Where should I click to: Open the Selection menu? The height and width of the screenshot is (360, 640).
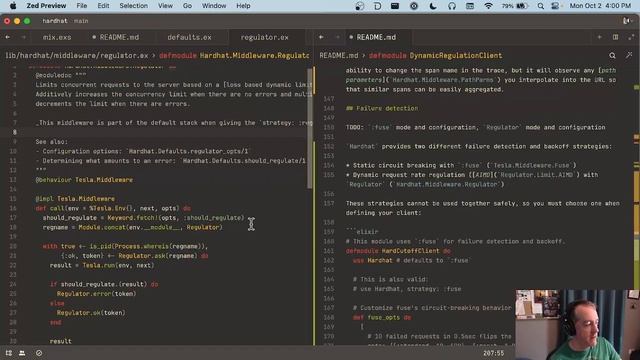133,6
